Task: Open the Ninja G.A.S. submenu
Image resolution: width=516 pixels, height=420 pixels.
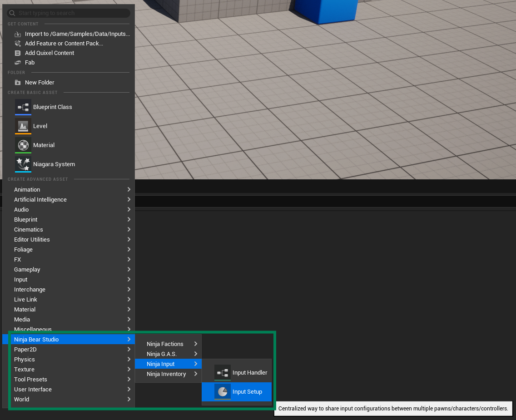Action: pos(162,354)
